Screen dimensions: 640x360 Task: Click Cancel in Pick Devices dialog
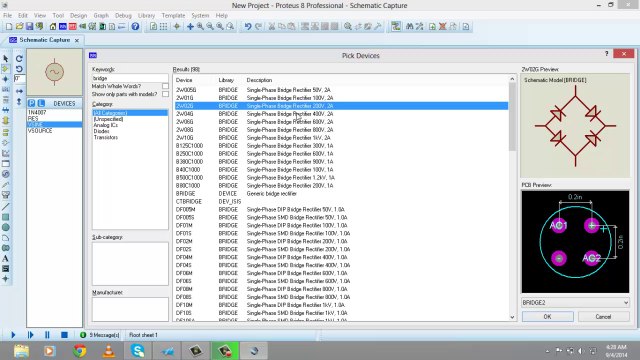click(x=603, y=317)
